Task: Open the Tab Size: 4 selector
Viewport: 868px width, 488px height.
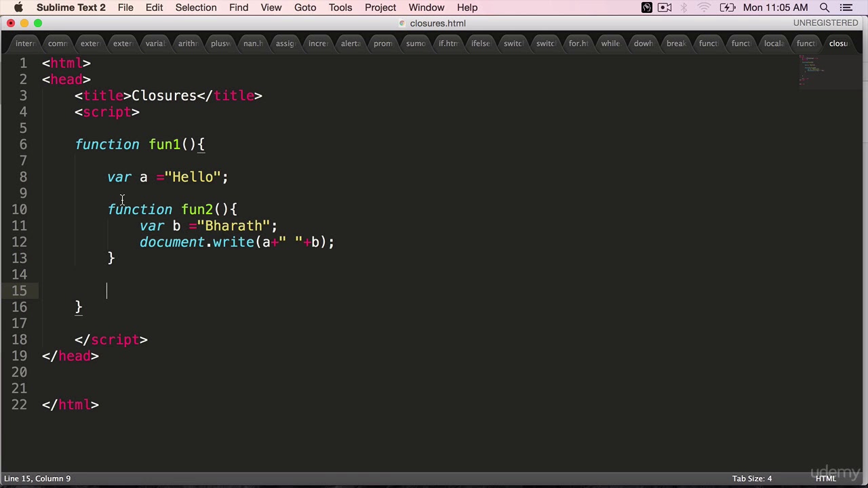Action: 751,479
